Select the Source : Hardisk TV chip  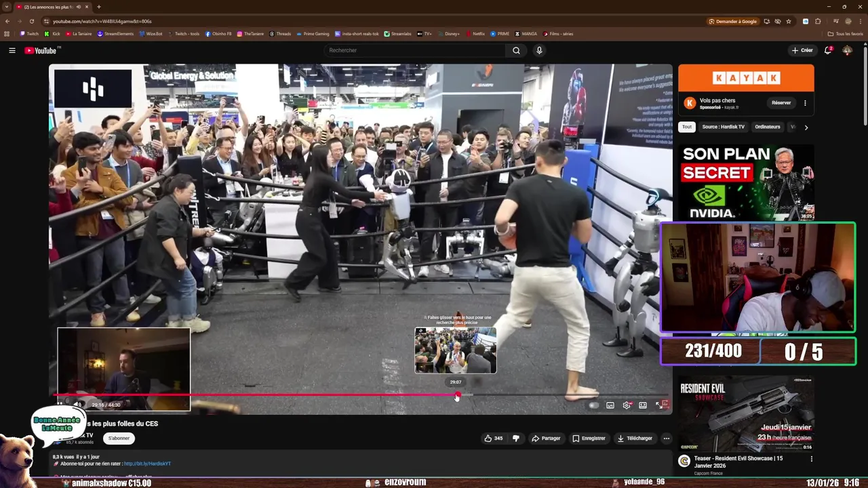click(x=723, y=127)
